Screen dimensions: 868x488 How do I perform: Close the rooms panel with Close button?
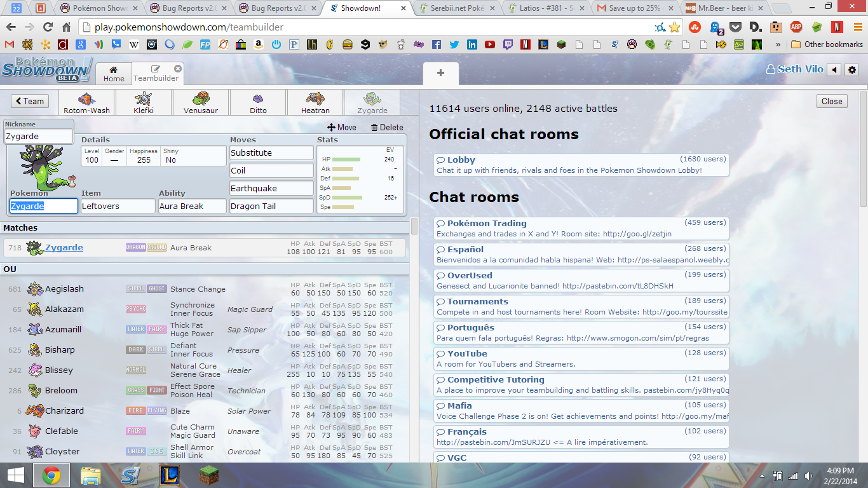(x=832, y=101)
